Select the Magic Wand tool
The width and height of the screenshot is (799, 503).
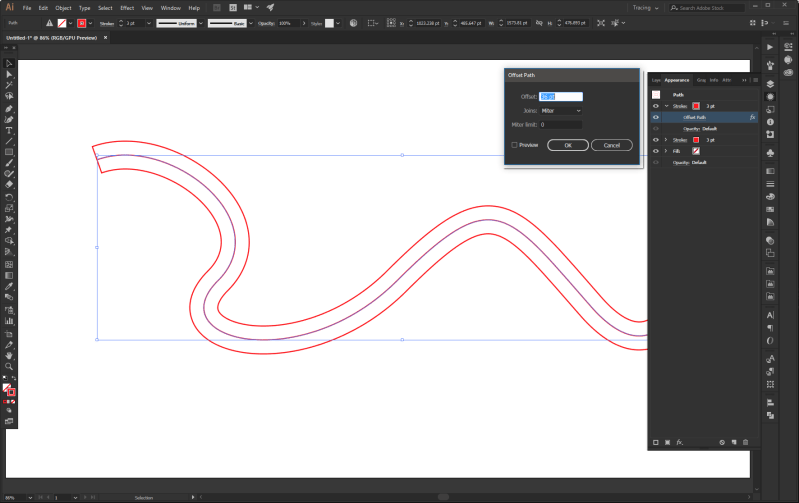(x=9, y=85)
